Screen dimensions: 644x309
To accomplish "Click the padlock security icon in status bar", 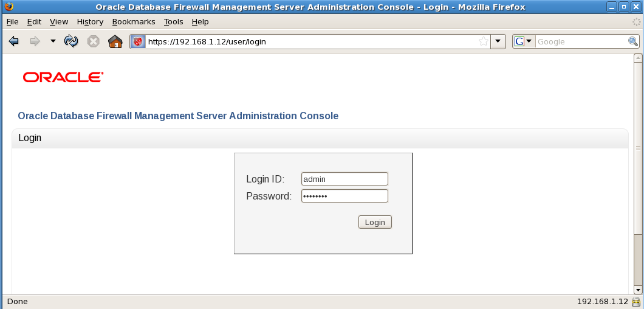I will click(x=636, y=302).
